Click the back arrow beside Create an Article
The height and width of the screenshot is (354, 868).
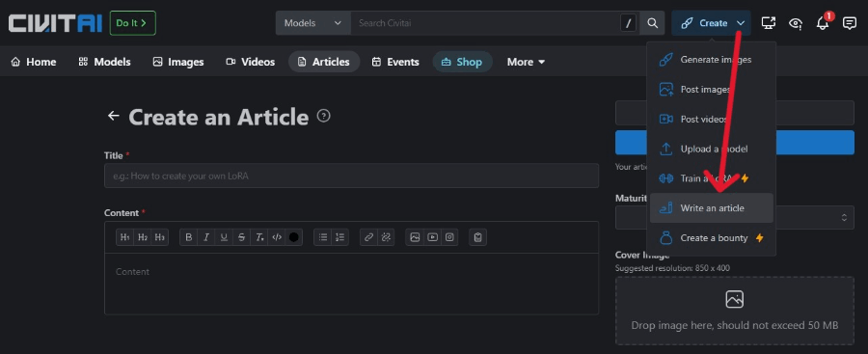tap(114, 116)
